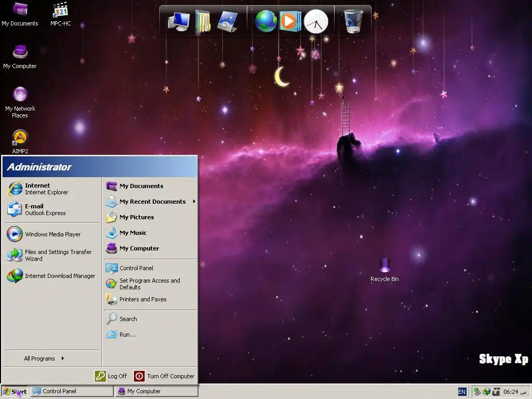Click the analog clock in dock
This screenshot has height=399, width=532.
[x=316, y=21]
